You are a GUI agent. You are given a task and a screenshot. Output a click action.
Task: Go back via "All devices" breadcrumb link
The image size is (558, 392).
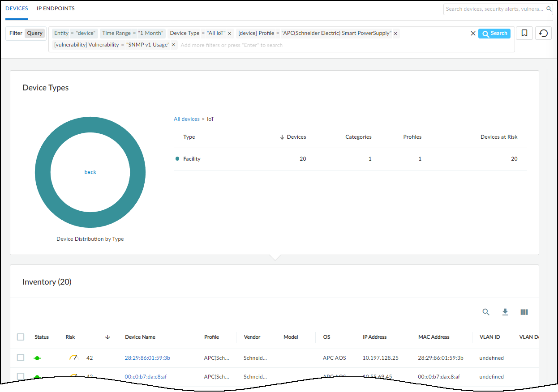coord(187,119)
